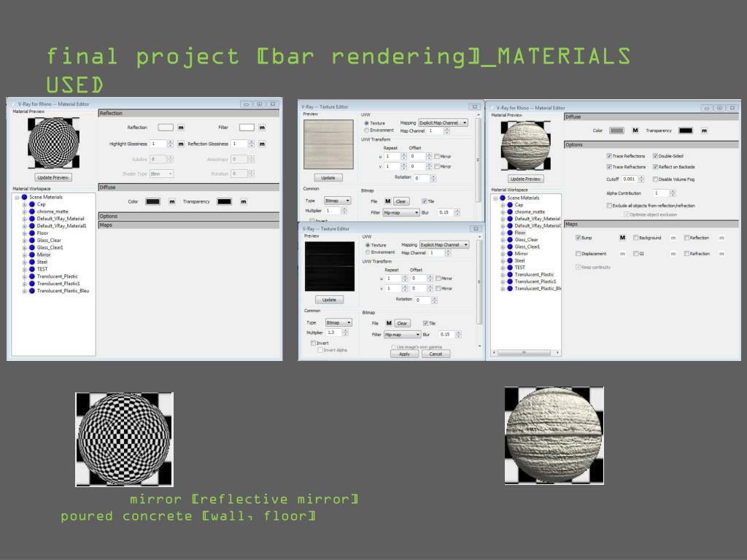
Task: Click the Glass_Clear sphere icon in left workspace
Action: click(32, 241)
